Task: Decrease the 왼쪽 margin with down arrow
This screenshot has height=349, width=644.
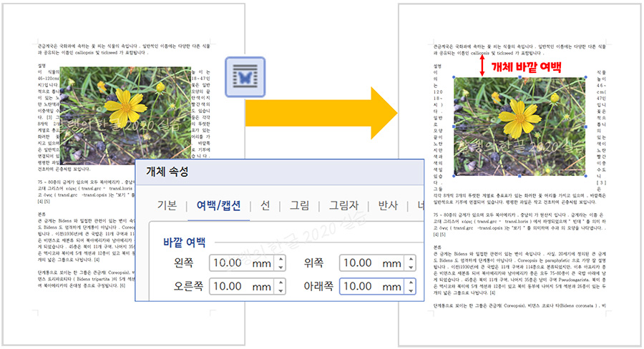Action: (x=281, y=267)
